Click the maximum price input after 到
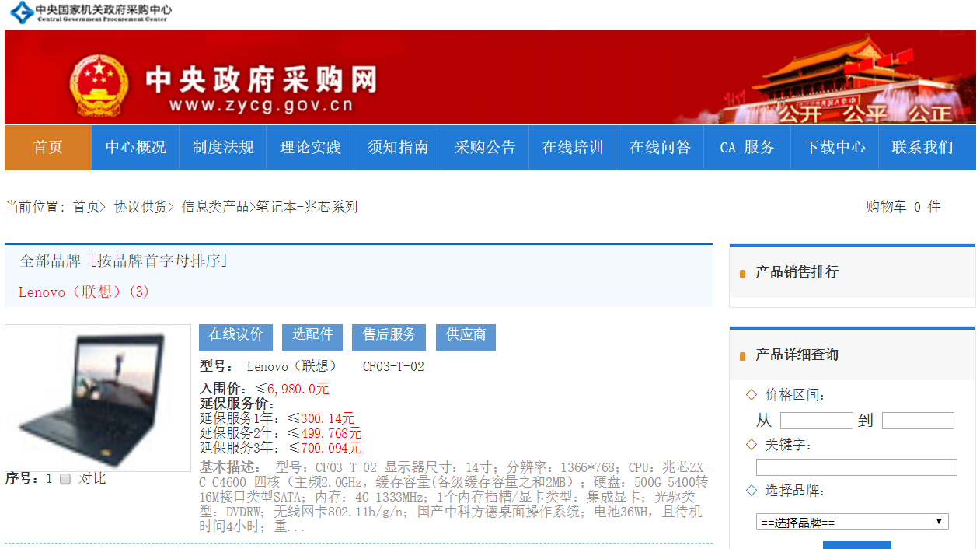Screen dimensions: 980x549 click(918, 421)
